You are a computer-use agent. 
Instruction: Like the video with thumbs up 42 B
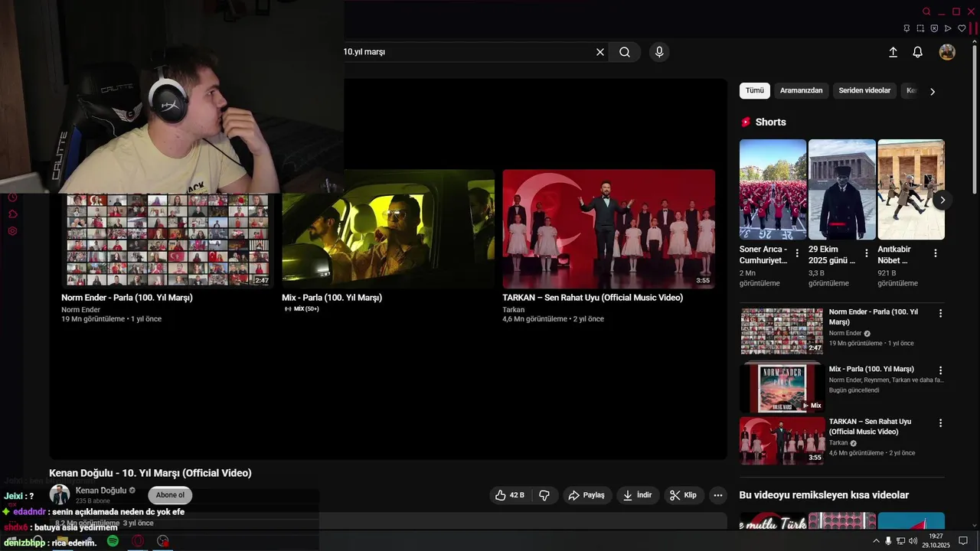tap(510, 495)
